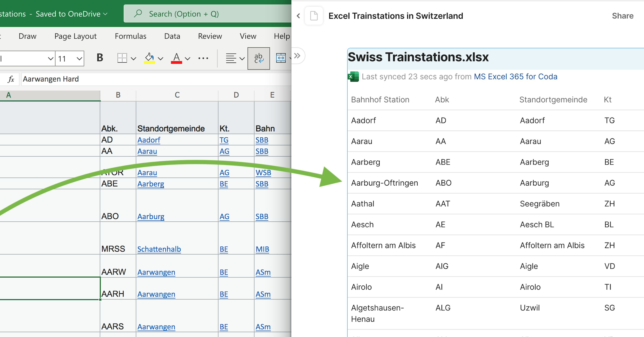Image resolution: width=644 pixels, height=337 pixels.
Task: Apply red font color
Action: tap(176, 58)
